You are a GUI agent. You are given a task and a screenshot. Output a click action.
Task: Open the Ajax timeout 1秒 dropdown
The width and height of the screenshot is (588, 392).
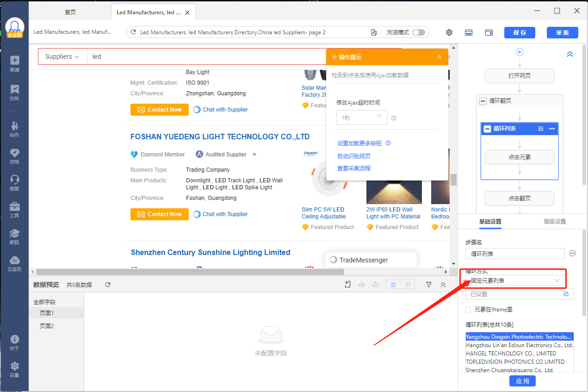pyautogui.click(x=361, y=118)
